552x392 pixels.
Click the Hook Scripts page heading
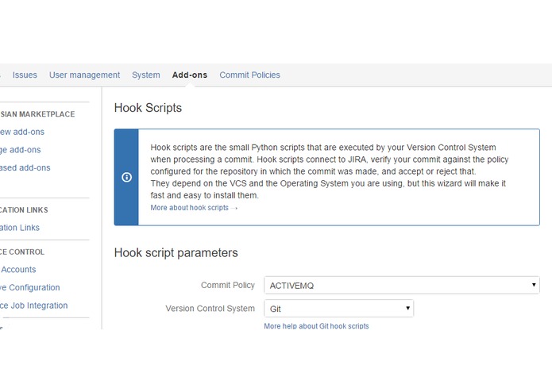coord(148,108)
